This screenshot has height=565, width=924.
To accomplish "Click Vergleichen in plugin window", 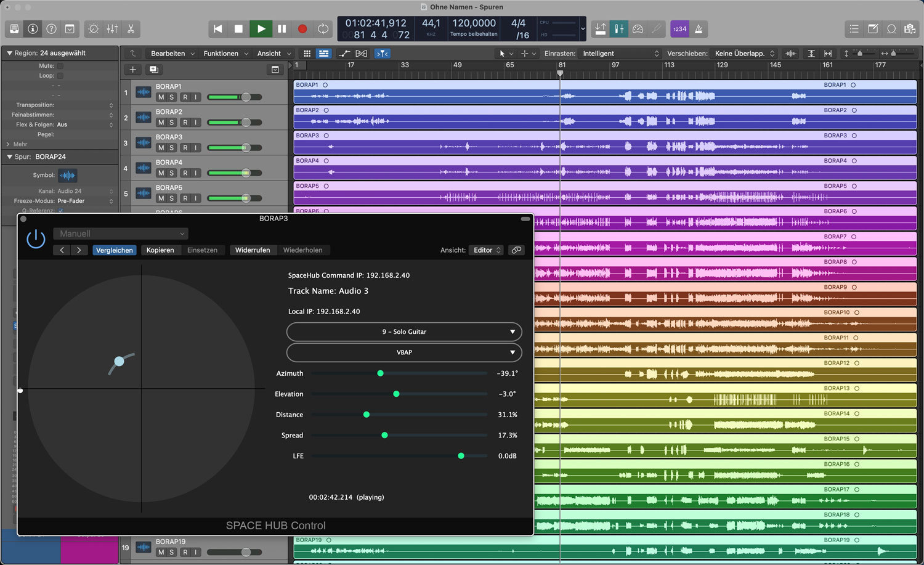I will (115, 250).
